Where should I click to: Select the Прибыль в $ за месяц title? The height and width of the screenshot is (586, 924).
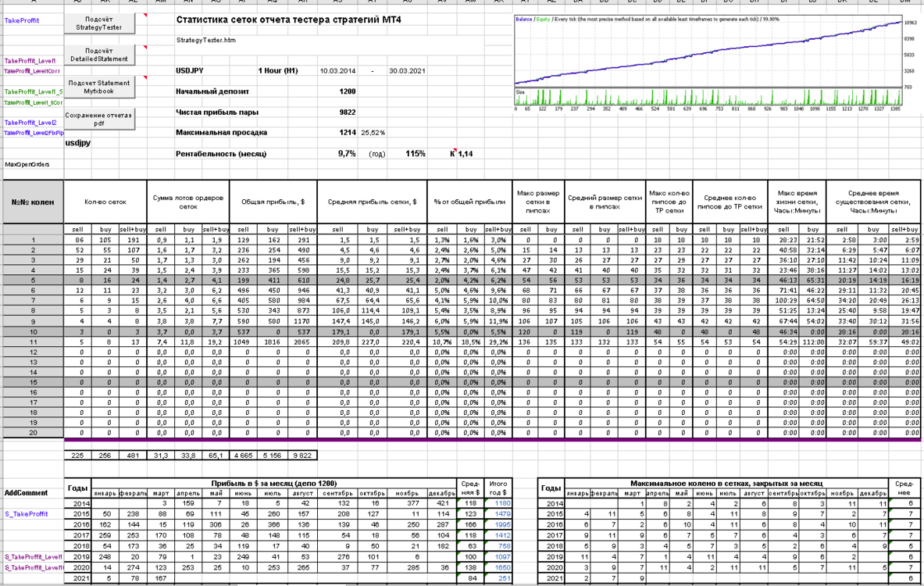tap(274, 484)
